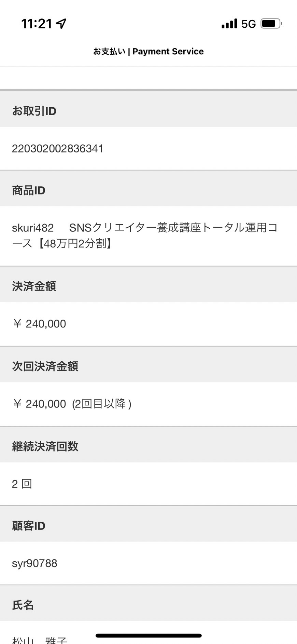Viewport: 297px width, 644px height.
Task: Tap the battery icon in status bar
Action: (271, 24)
